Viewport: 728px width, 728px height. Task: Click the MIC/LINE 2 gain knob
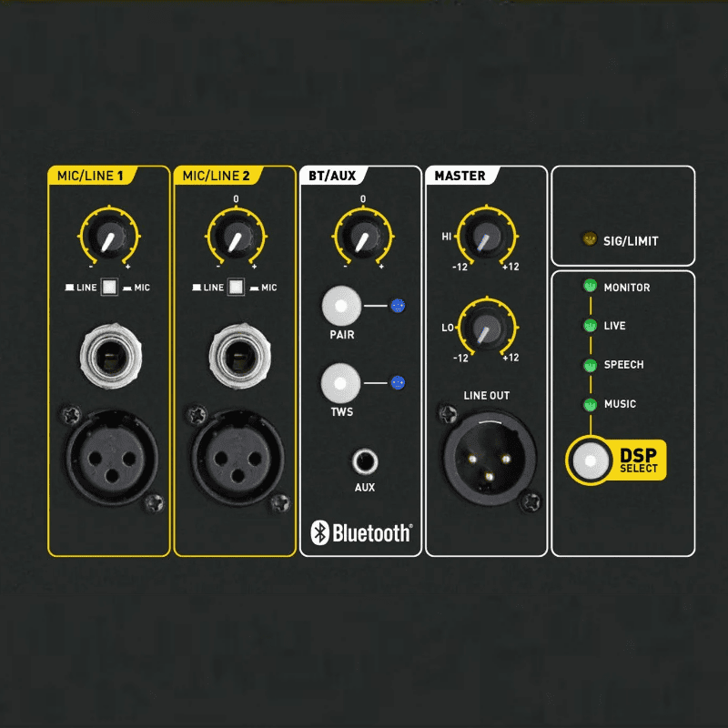[236, 239]
